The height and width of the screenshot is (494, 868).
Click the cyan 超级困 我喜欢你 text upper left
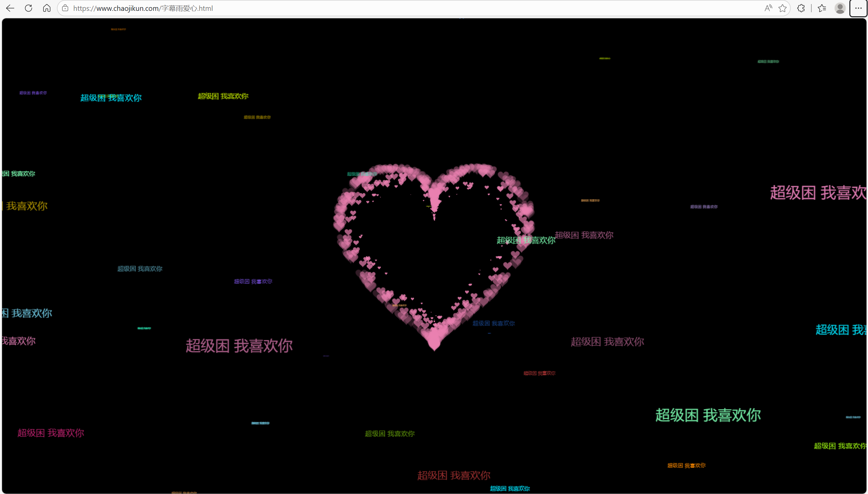(x=111, y=98)
